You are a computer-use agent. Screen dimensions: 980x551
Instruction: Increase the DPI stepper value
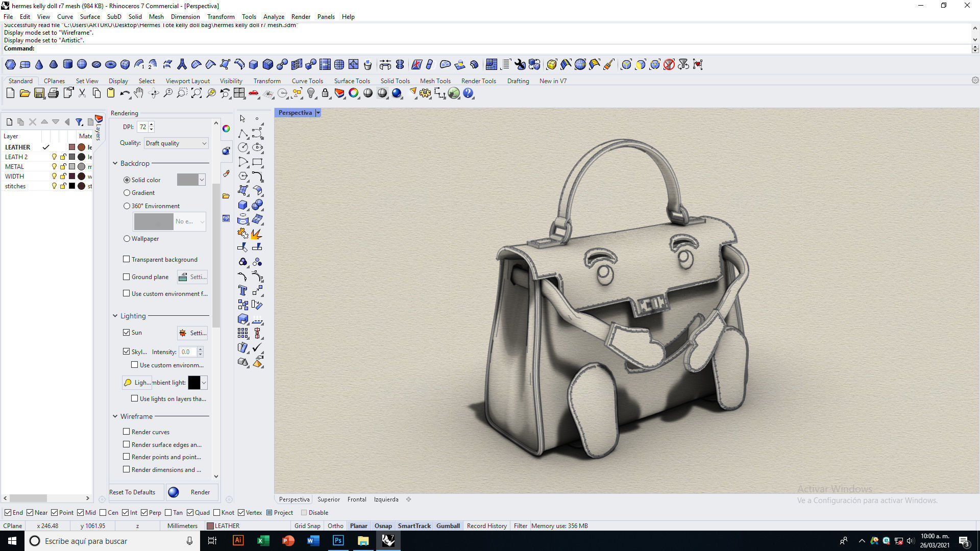coord(152,124)
